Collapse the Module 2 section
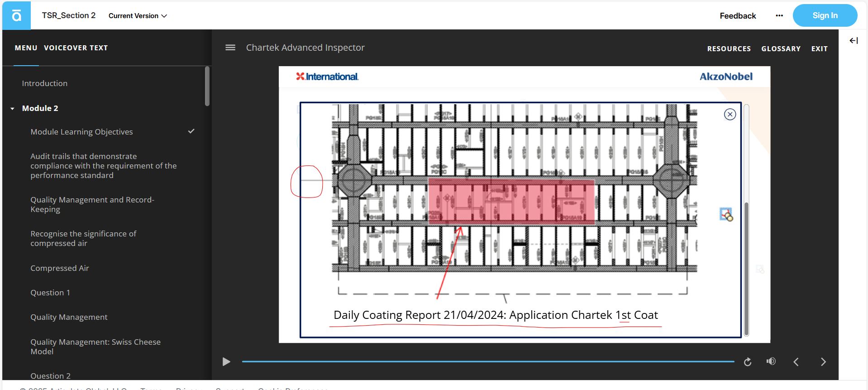 12,109
